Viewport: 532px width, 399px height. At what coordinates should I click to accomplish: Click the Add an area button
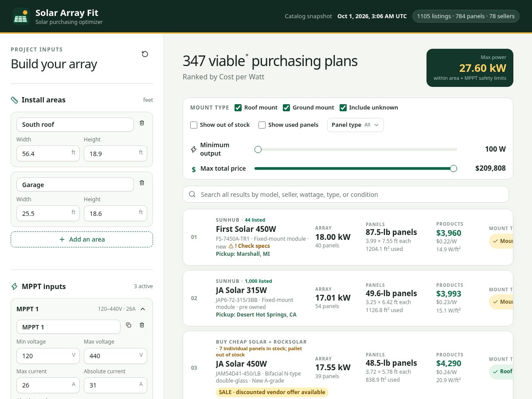tap(82, 239)
